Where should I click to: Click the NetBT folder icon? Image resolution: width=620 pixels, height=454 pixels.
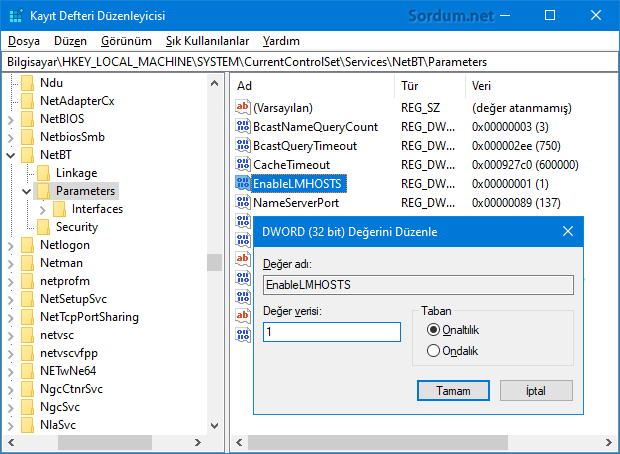28,155
